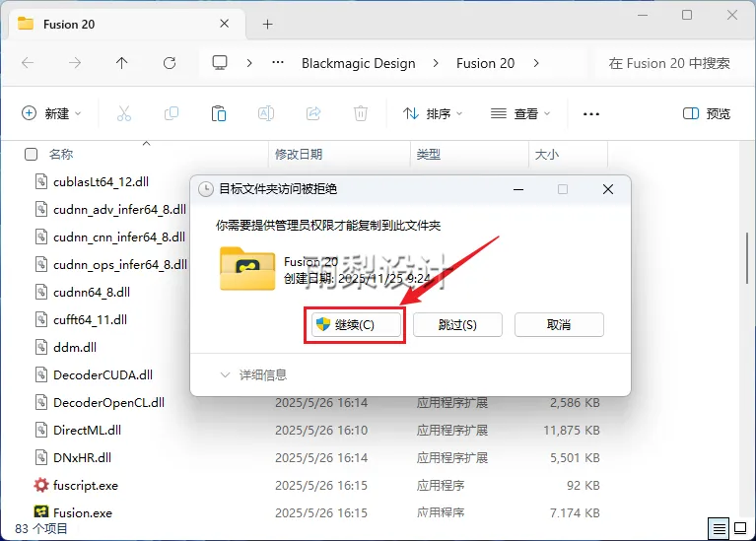The width and height of the screenshot is (756, 541).
Task: Sort by the 类型 column header
Action: (x=429, y=155)
